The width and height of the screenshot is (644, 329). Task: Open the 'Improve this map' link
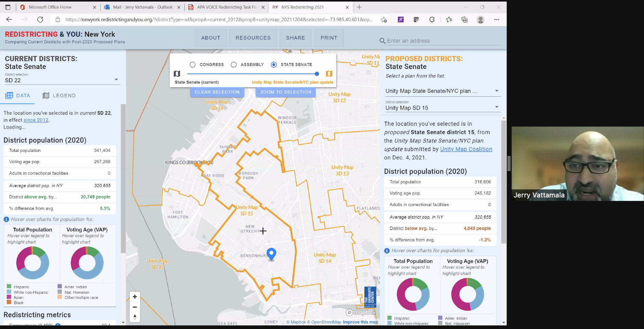[360, 322]
